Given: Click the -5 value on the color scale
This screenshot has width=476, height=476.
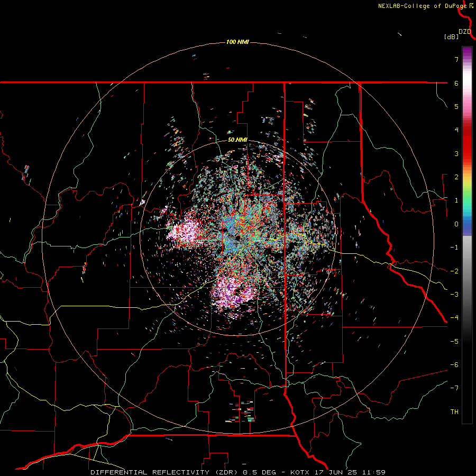Looking at the screenshot, I should click(x=454, y=342).
